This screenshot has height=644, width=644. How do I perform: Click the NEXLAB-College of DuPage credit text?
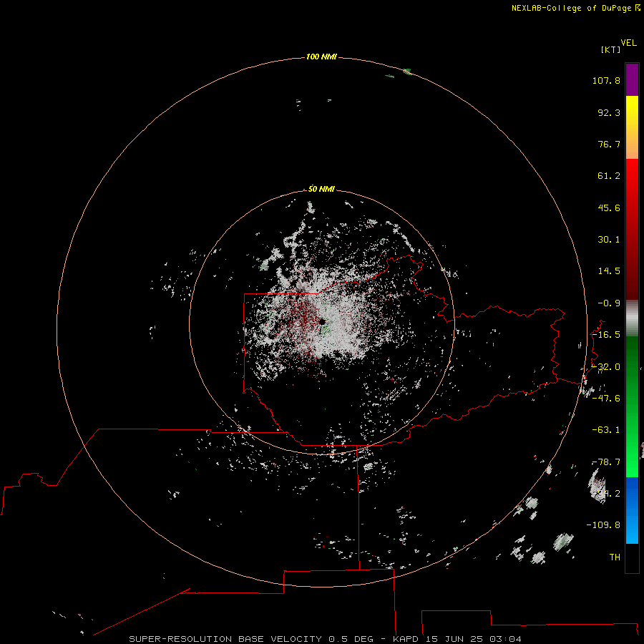tap(572, 8)
